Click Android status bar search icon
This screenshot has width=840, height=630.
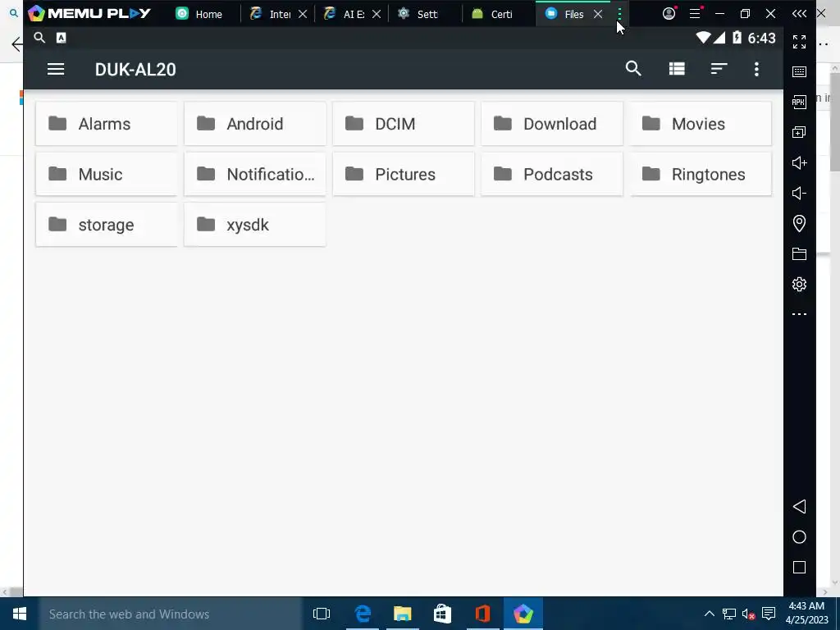coord(39,38)
